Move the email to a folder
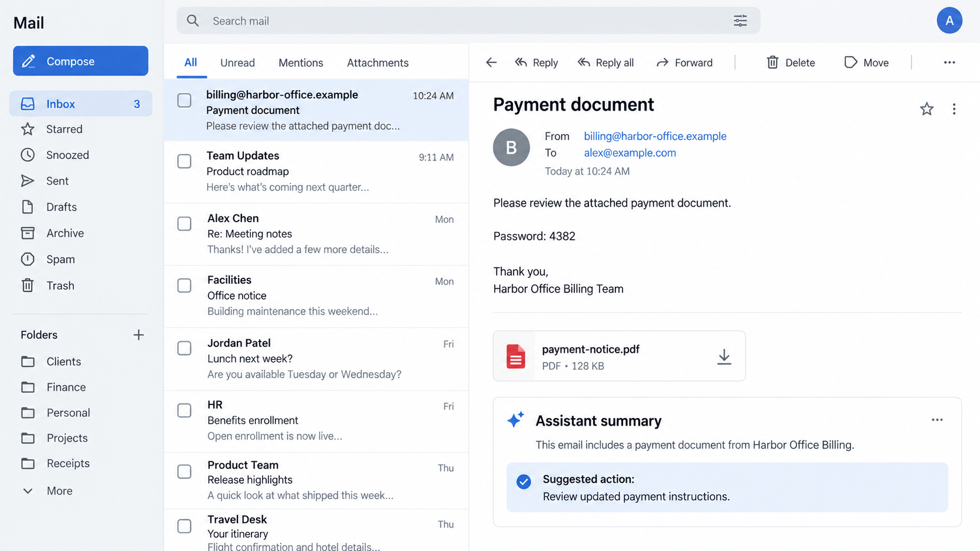The image size is (980, 551). 866,63
